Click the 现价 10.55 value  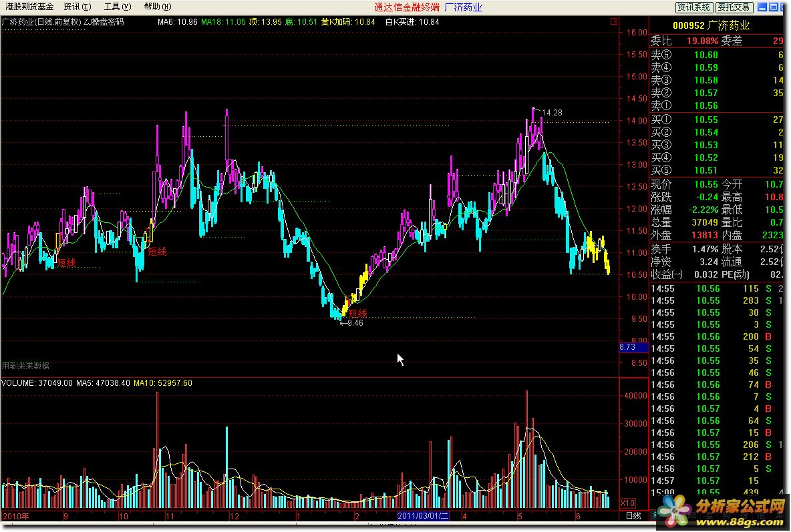[x=705, y=184]
